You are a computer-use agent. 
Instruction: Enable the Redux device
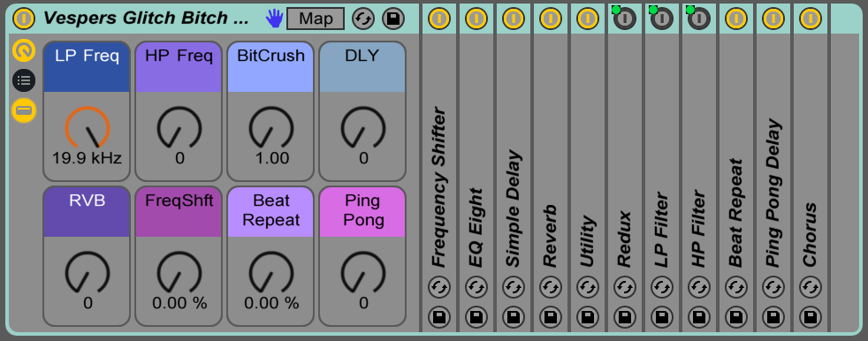pyautogui.click(x=624, y=19)
